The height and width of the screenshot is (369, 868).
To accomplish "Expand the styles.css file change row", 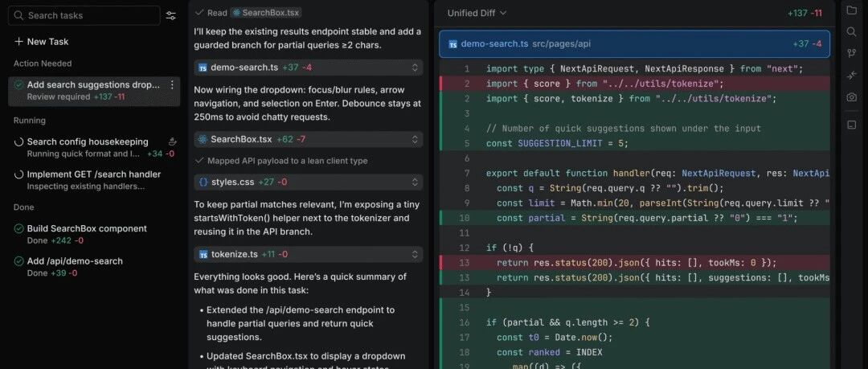I will 308,182.
